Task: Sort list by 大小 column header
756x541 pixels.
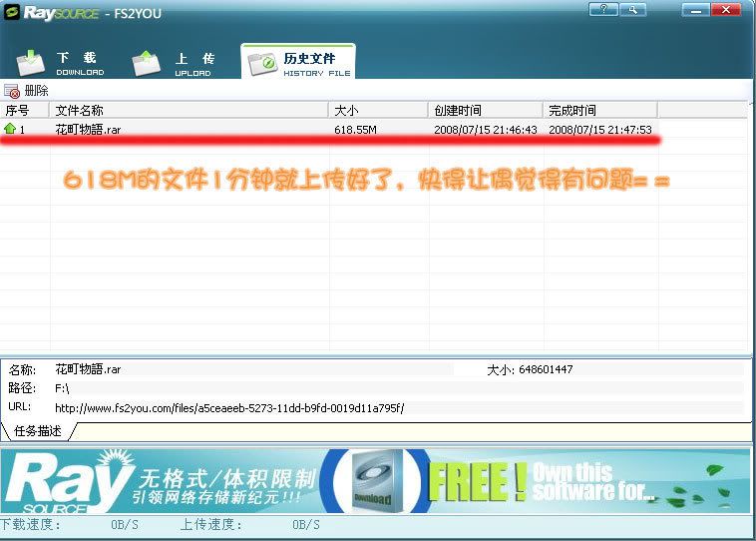Action: coord(378,110)
